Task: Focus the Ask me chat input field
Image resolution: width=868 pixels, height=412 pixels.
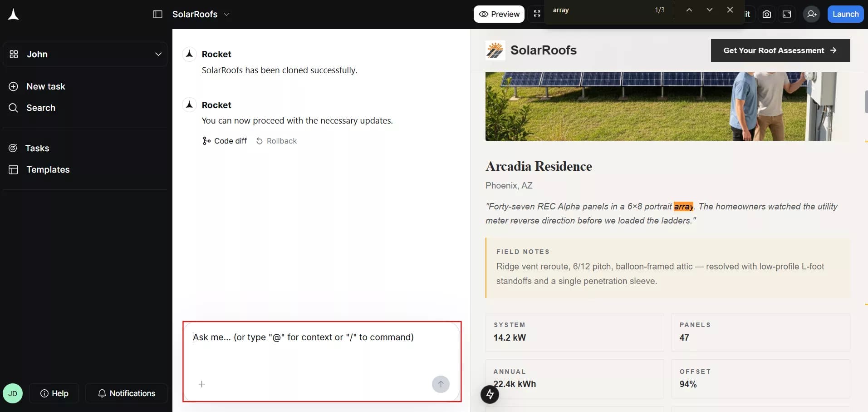Action: point(322,350)
